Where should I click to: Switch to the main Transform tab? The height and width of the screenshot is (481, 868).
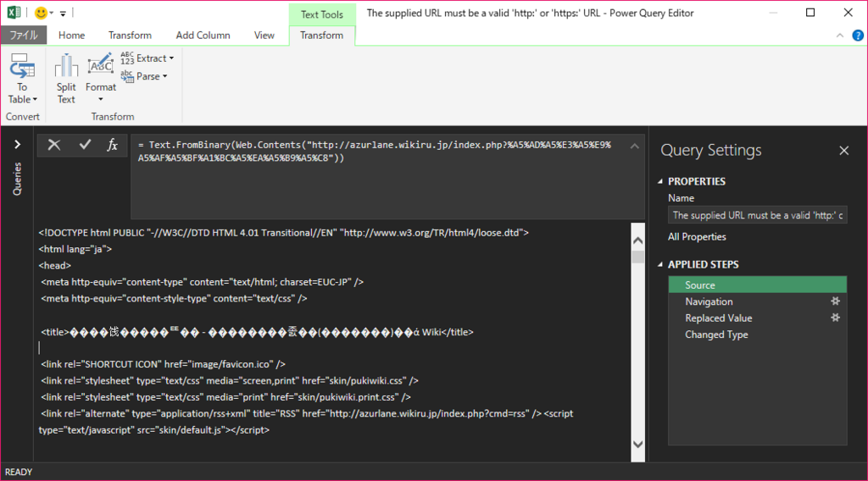pos(130,36)
